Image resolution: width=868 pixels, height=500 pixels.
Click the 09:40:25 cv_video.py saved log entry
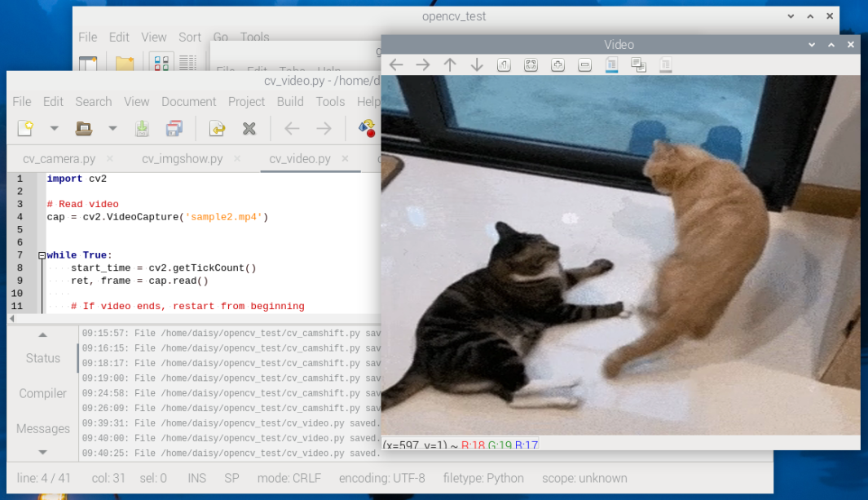[231, 453]
